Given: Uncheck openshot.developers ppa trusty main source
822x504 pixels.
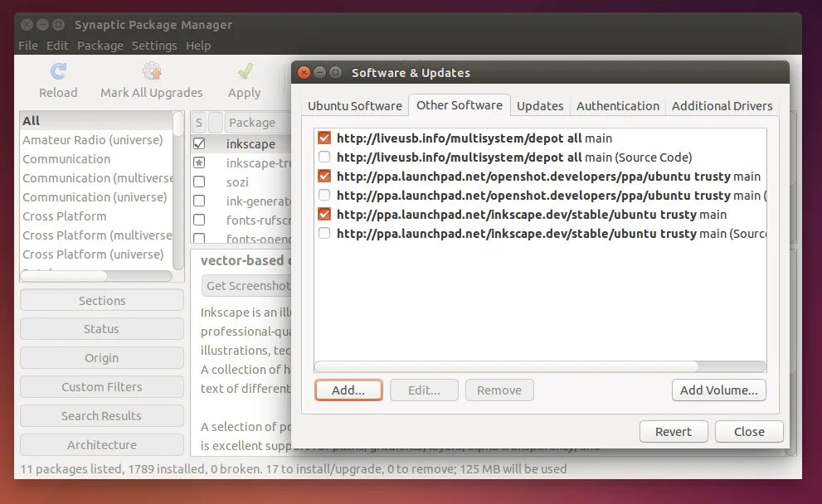Looking at the screenshot, I should click(324, 176).
